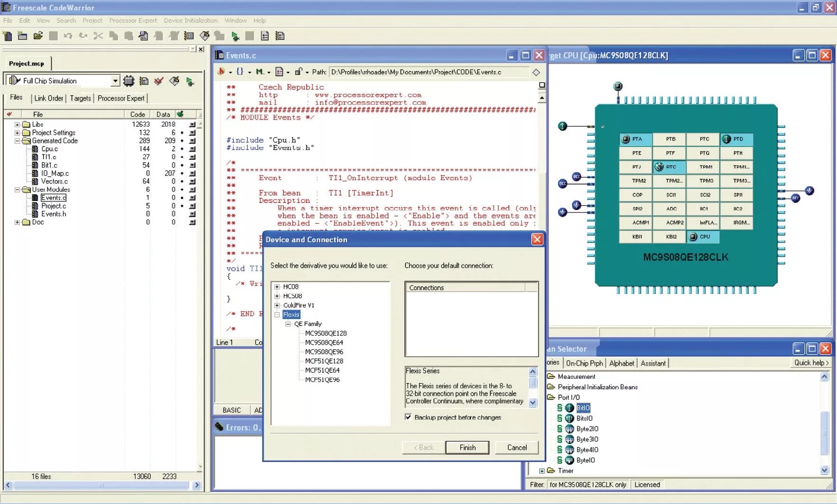Image resolution: width=837 pixels, height=504 pixels.
Task: Click the RTC block on the chip diagram
Action: click(669, 167)
